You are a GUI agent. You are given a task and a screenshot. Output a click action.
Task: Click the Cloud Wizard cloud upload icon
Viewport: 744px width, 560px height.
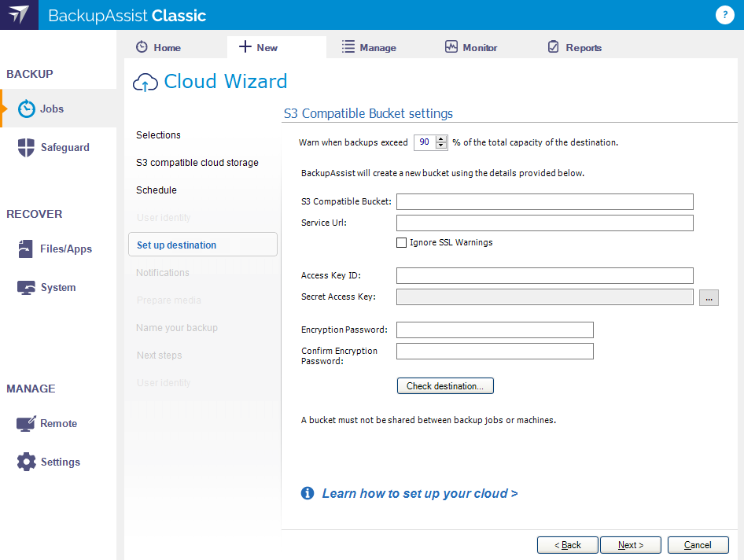(145, 83)
